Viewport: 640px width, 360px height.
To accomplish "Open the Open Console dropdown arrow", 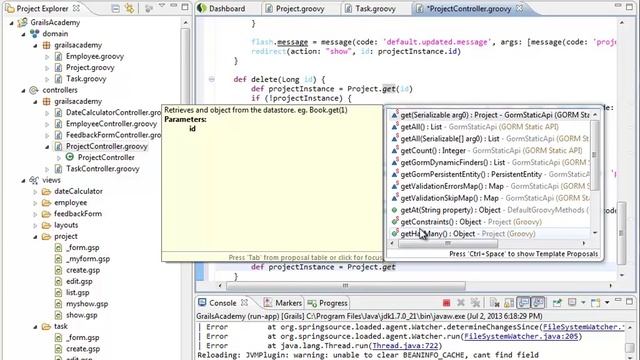I will (607, 302).
